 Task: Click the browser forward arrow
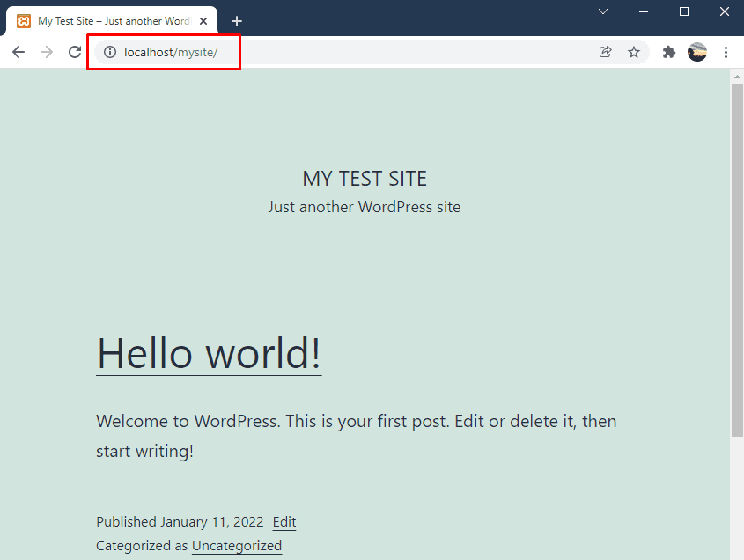(x=47, y=52)
